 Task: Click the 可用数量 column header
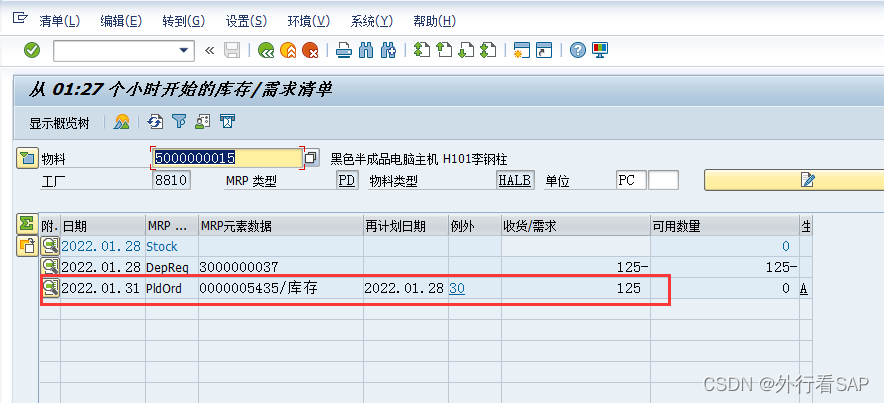724,226
